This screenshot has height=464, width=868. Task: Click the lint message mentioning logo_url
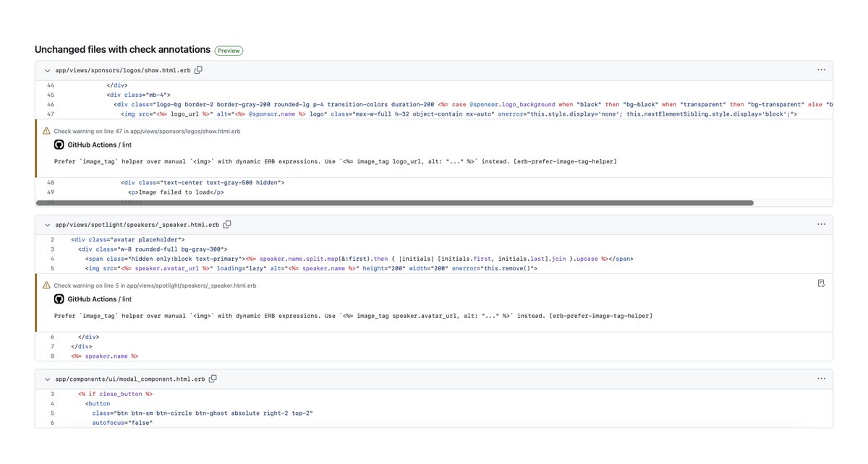336,161
